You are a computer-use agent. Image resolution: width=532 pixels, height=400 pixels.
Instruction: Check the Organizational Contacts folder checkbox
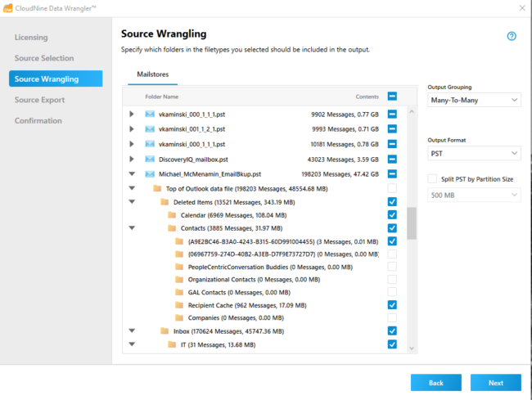click(x=392, y=279)
